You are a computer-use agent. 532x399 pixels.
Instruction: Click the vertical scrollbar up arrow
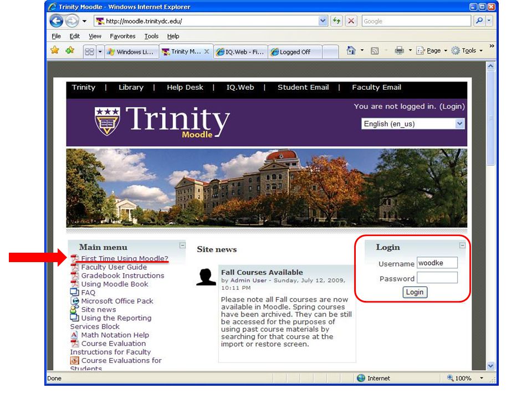(490, 66)
